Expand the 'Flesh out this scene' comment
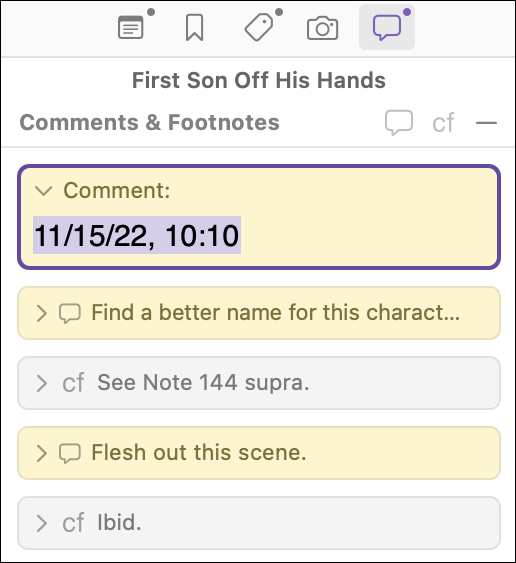This screenshot has width=516, height=563. click(42, 453)
